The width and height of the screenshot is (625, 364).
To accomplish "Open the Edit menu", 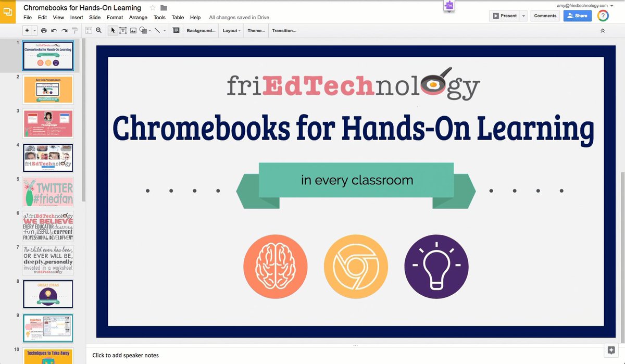I will [43, 17].
